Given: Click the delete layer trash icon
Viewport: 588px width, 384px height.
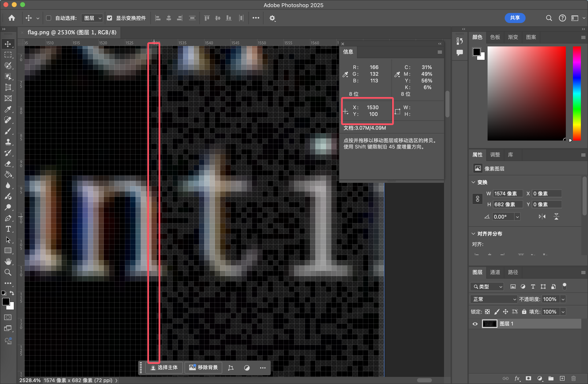Looking at the screenshot, I should tap(573, 378).
